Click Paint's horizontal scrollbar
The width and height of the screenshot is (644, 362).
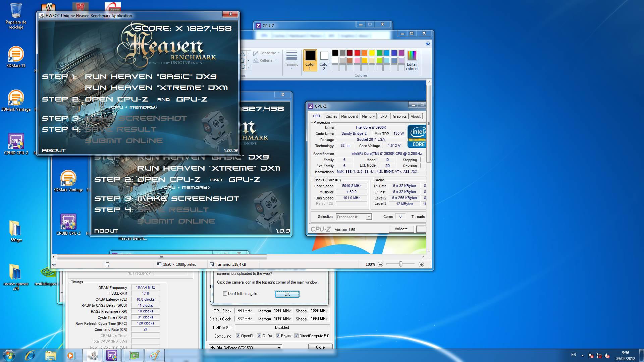162,257
